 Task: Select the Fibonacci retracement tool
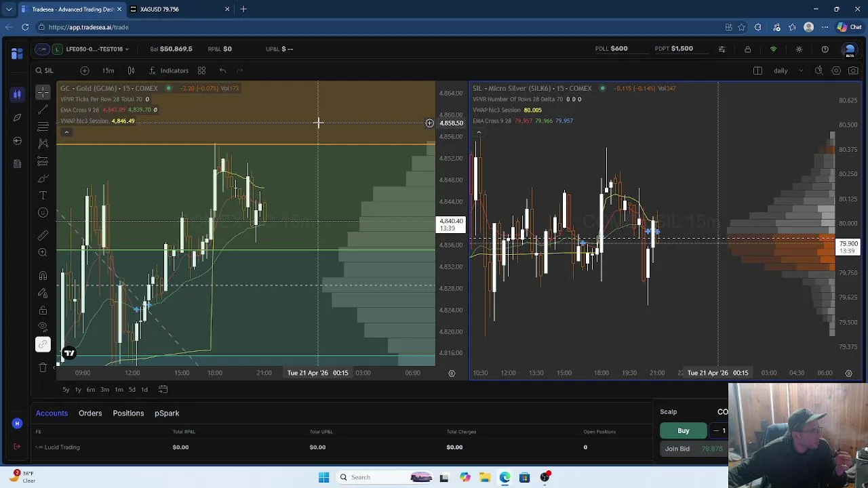click(x=43, y=126)
